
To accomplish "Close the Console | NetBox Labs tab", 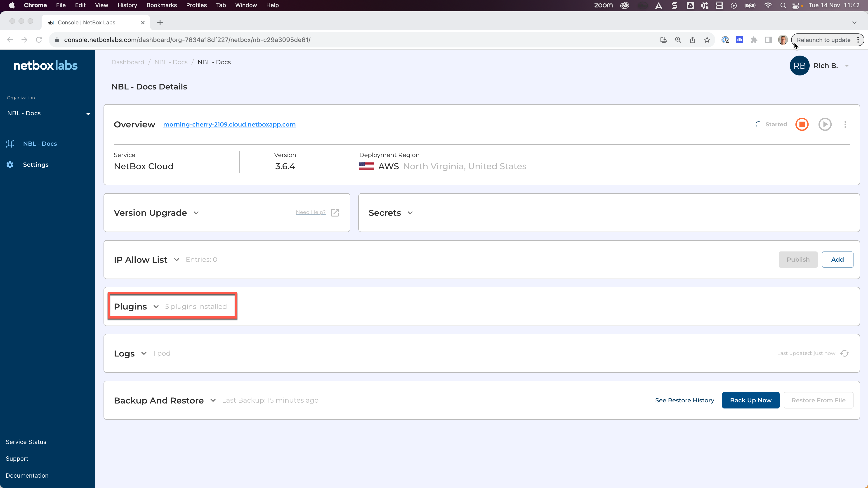I will 143,23.
